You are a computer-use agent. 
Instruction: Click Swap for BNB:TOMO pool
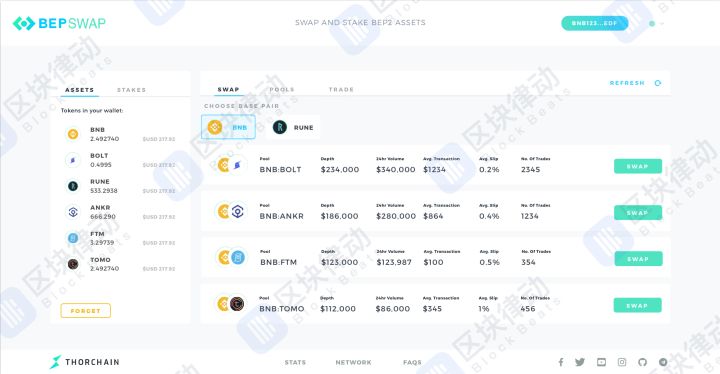click(637, 306)
